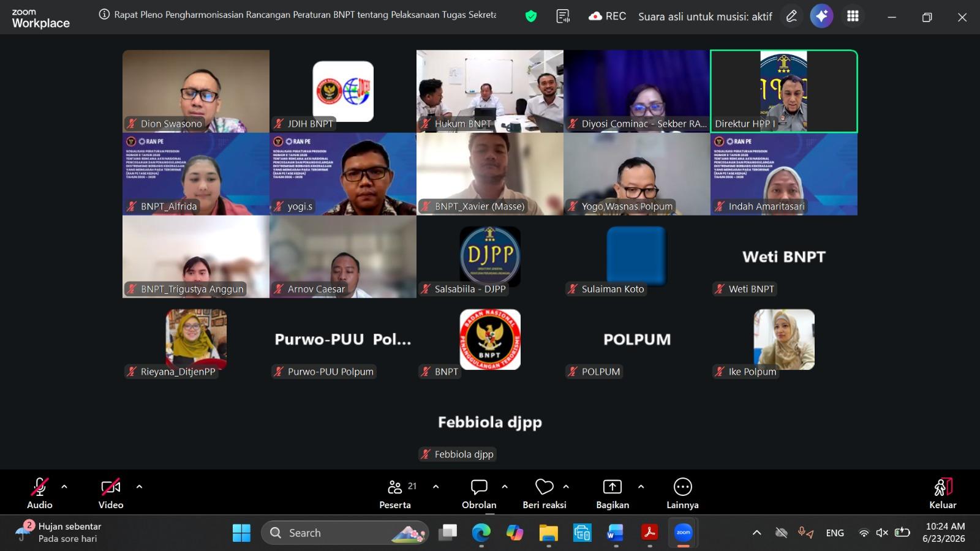Click the annotate pencil icon
The height and width of the screenshot is (551, 980).
coord(792,17)
